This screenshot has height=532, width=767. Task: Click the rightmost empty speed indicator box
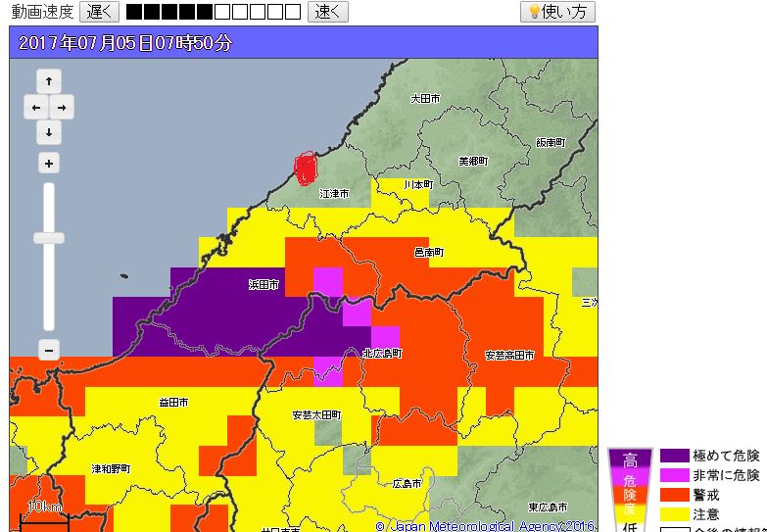click(292, 13)
